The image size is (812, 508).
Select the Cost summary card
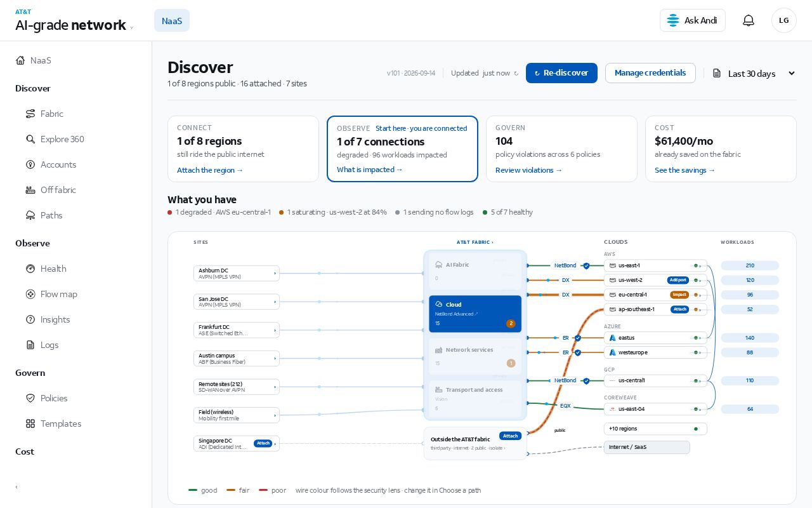coord(721,149)
